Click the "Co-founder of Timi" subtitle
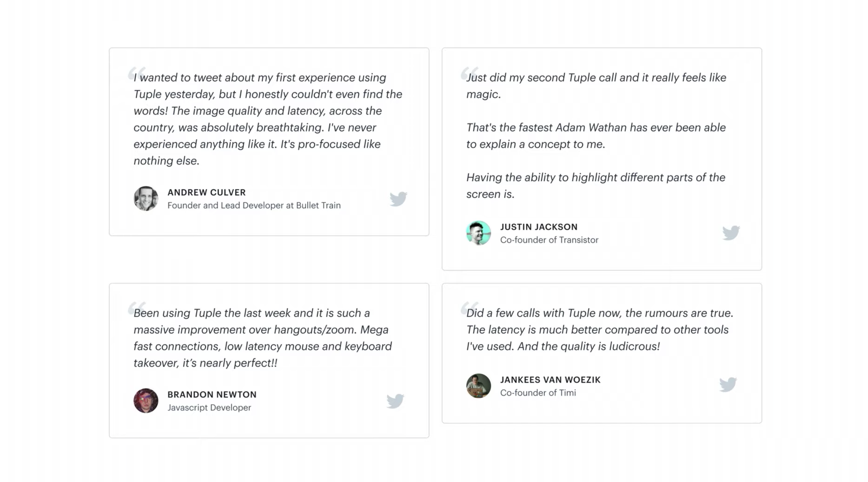This screenshot has width=868, height=482. (538, 393)
